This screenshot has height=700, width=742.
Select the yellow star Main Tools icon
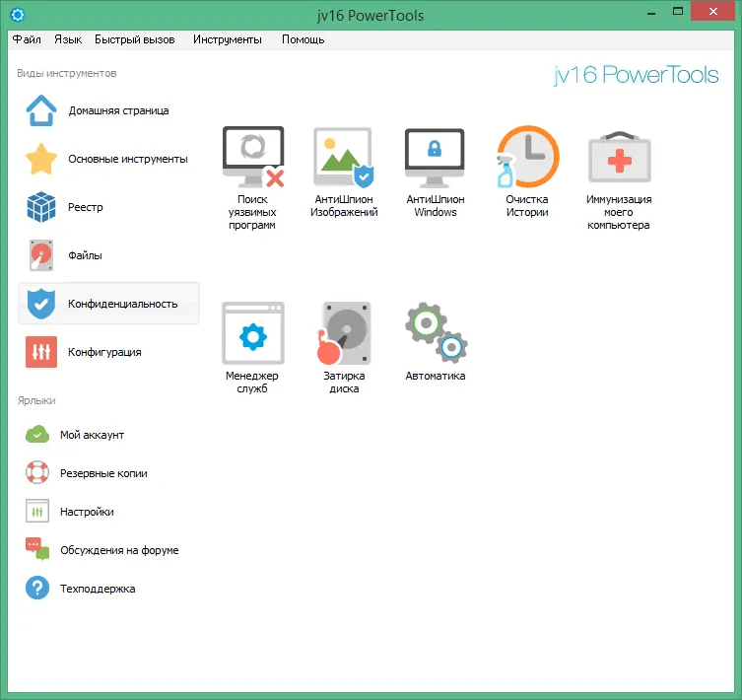41,159
